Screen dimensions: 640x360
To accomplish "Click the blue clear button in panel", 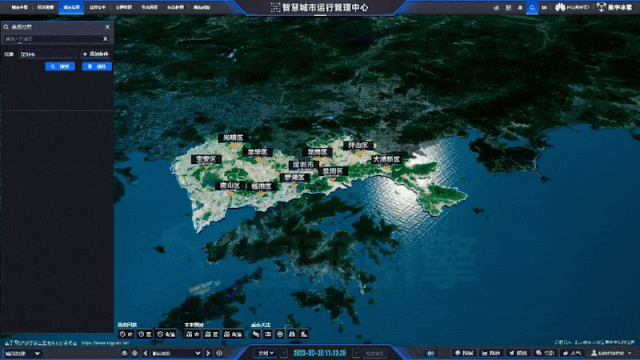I will tap(97, 66).
